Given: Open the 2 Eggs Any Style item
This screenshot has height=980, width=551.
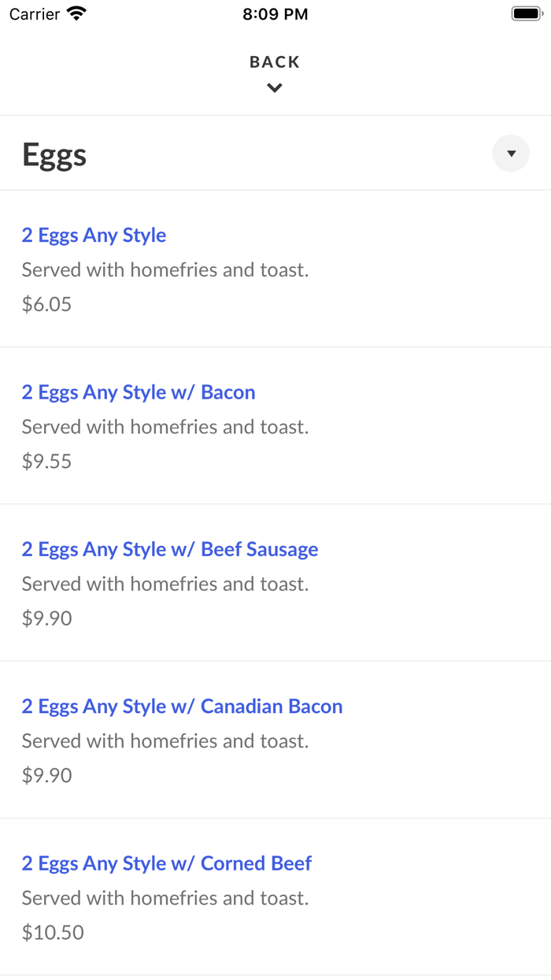Looking at the screenshot, I should pyautogui.click(x=94, y=236).
